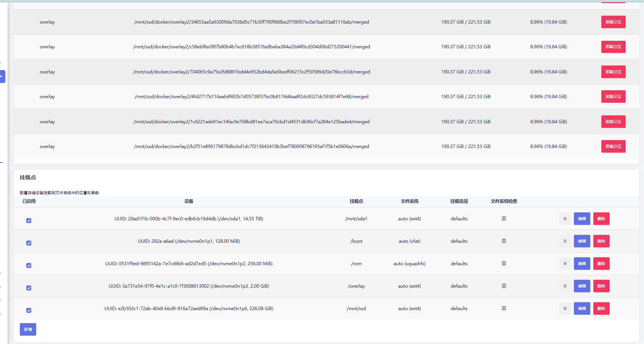
Task: Click the reorder handle for /overlay mount
Action: pos(565,286)
